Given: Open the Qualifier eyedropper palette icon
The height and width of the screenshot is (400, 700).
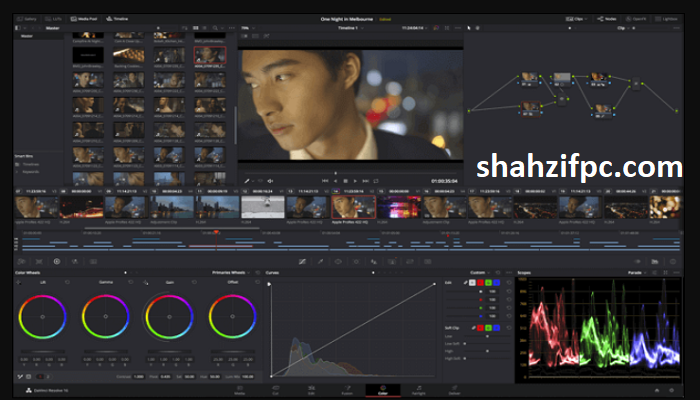Looking at the screenshot, I should pos(320,262).
